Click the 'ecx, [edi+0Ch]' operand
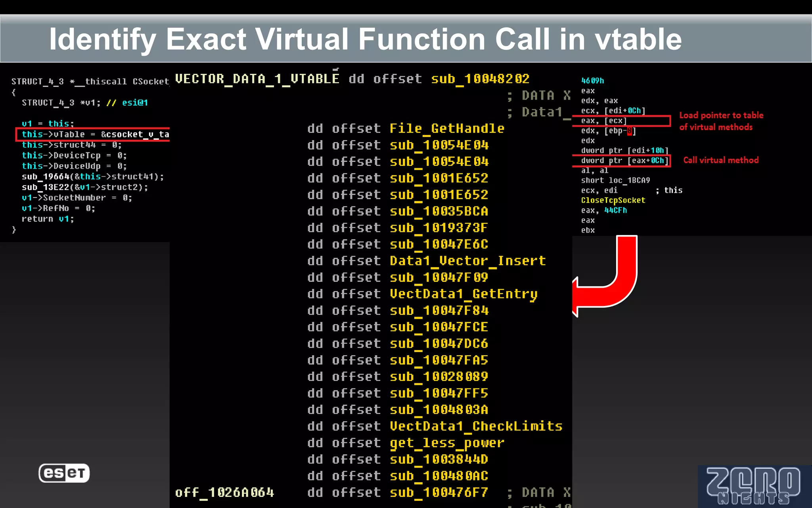Image resolution: width=812 pixels, height=508 pixels. coord(613,111)
